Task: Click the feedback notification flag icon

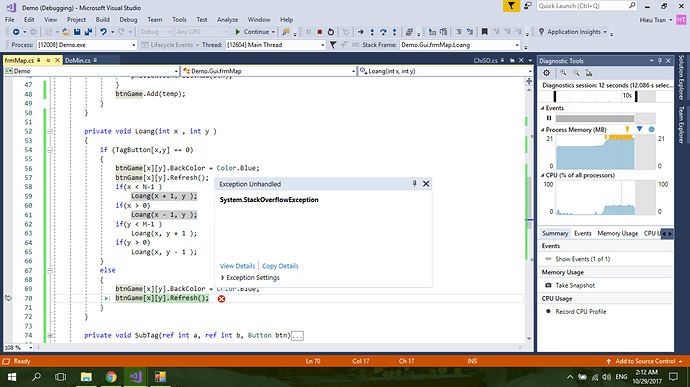Action: click(511, 6)
